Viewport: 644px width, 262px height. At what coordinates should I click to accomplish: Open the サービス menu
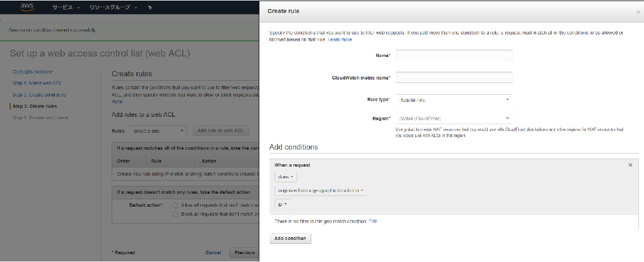(x=65, y=8)
